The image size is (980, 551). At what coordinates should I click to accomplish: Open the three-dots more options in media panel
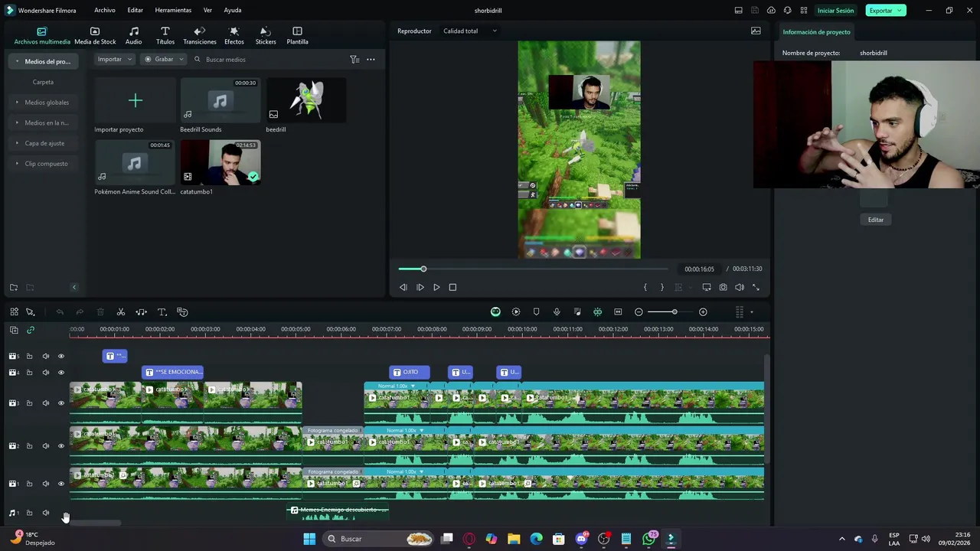pyautogui.click(x=371, y=60)
